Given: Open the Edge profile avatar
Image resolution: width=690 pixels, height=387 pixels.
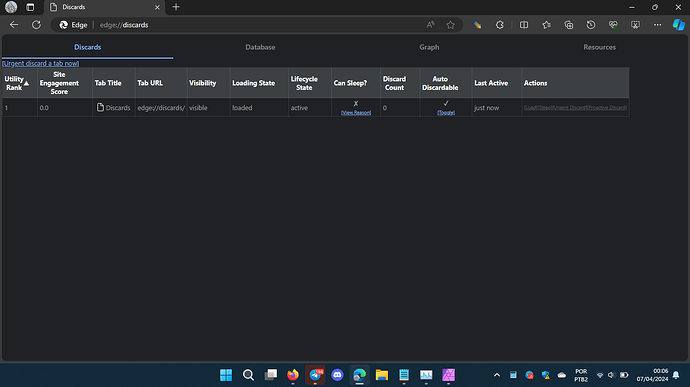Looking at the screenshot, I should (x=11, y=7).
